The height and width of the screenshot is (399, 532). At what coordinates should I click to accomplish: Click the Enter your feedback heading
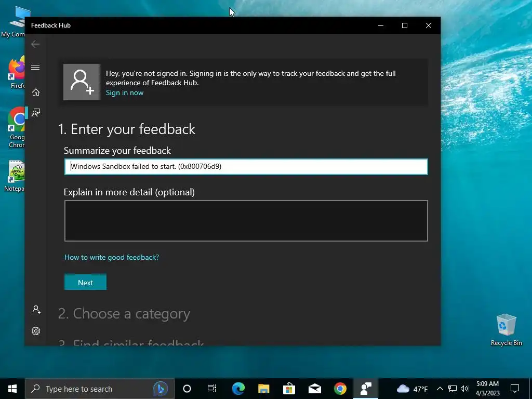(x=127, y=129)
